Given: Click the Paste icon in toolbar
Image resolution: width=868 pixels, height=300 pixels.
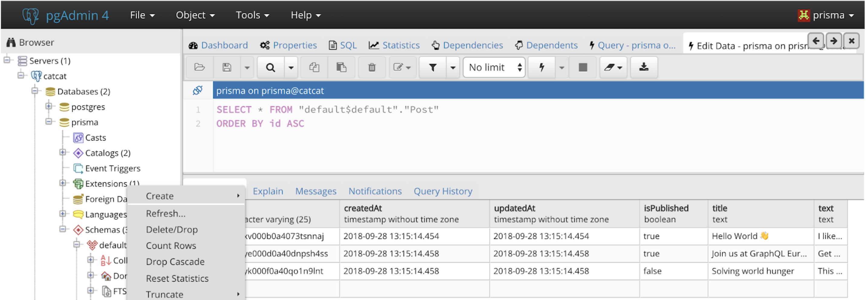Looking at the screenshot, I should (x=341, y=67).
